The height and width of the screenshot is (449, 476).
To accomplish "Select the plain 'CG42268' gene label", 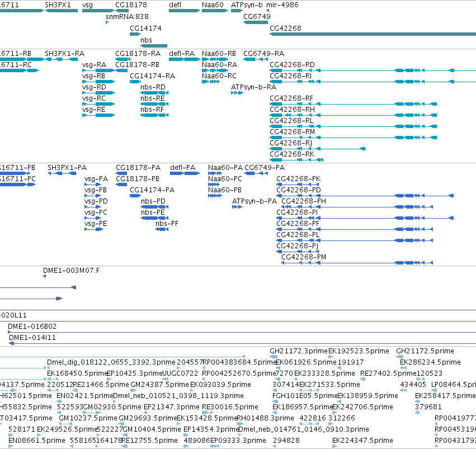I will [286, 28].
